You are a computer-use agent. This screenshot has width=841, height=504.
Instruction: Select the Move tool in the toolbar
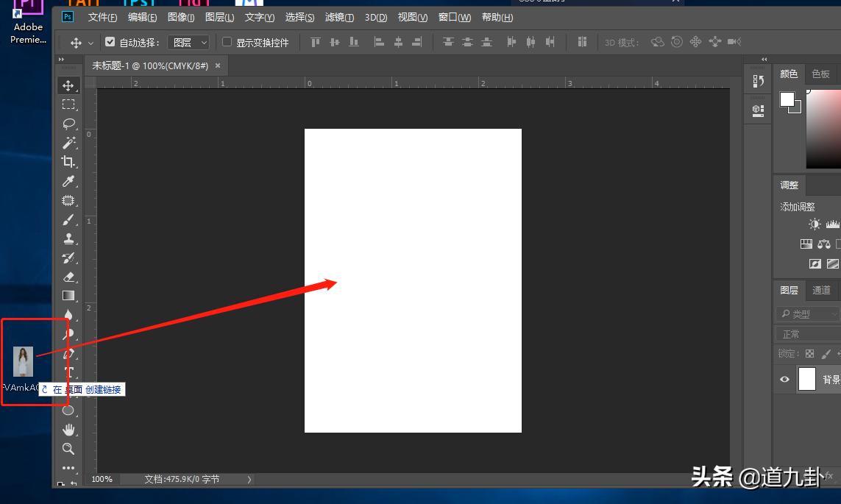point(68,86)
